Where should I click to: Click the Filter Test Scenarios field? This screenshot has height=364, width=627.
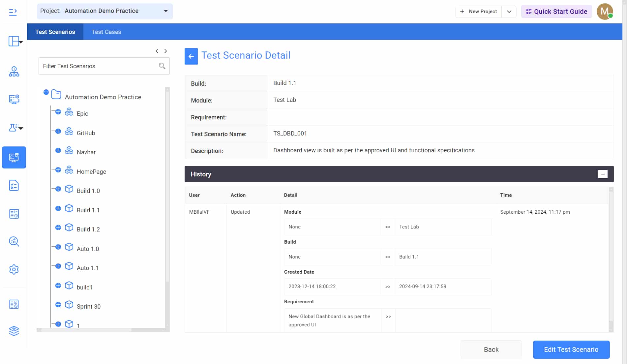pyautogui.click(x=99, y=66)
